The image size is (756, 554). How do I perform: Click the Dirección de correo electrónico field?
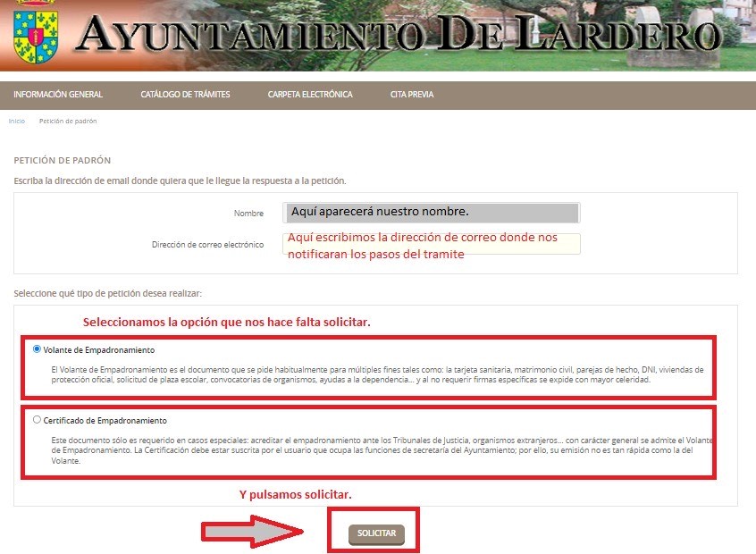[x=432, y=244]
